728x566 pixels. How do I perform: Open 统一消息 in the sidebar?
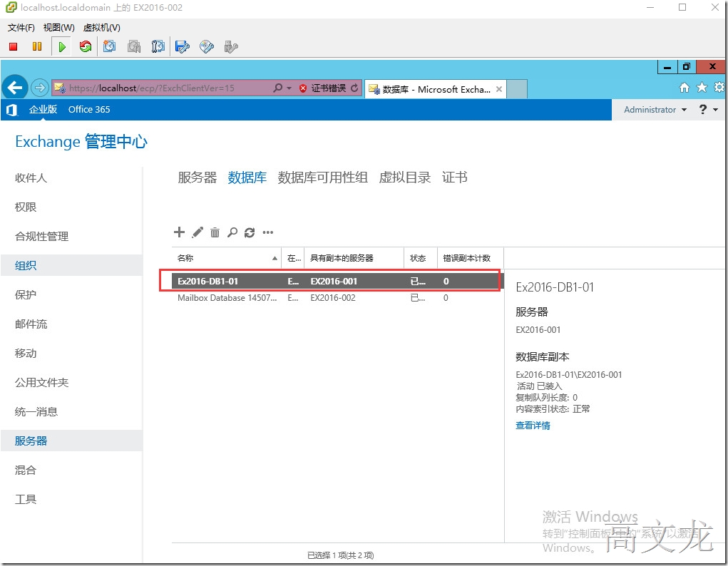click(36, 412)
